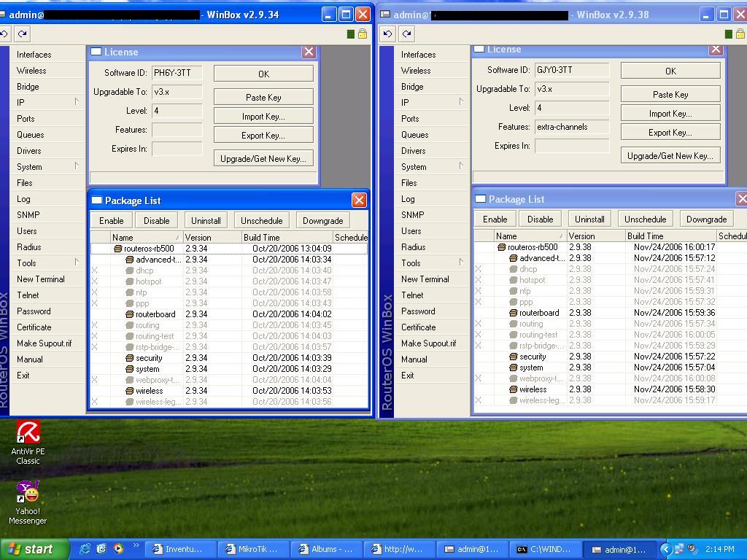Click the X mark beside ntp in right list
Viewport: 747px width, 560px height.
pos(478,291)
